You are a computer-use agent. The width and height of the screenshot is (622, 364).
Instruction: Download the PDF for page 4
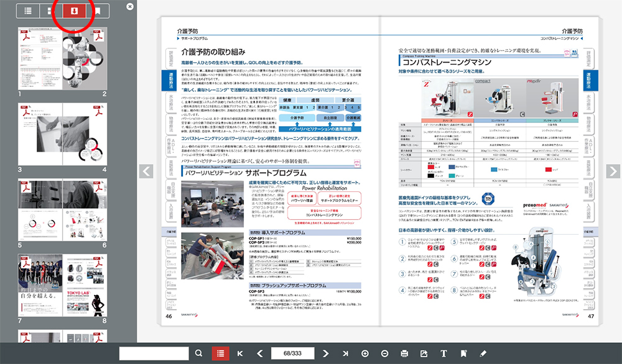[x=98, y=111]
